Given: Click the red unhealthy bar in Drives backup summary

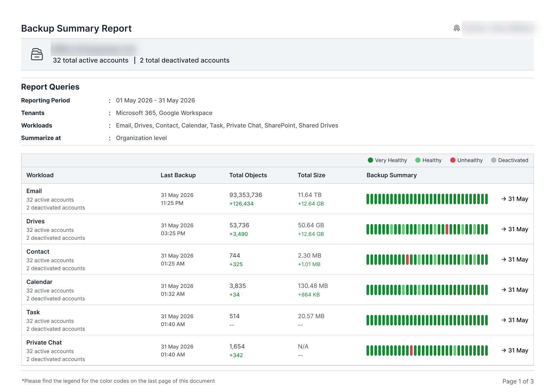Looking at the screenshot, I should coord(447,229).
